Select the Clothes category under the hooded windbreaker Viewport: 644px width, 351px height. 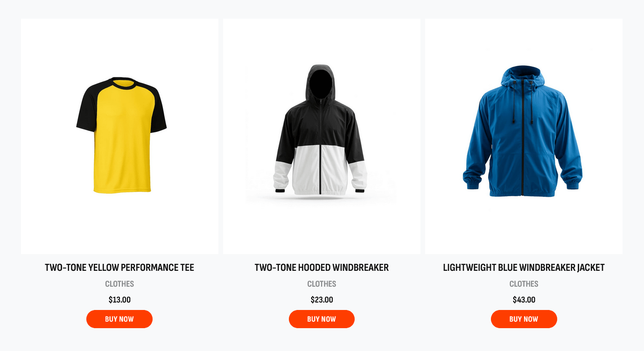point(322,284)
